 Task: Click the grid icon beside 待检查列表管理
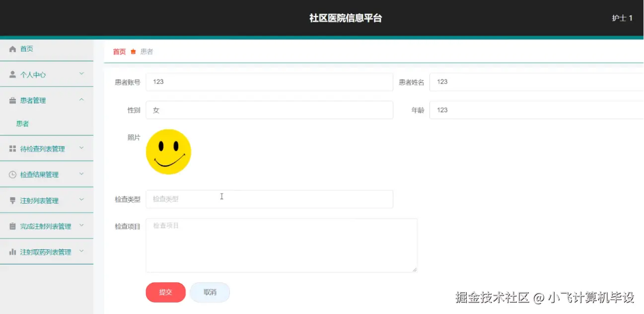(x=13, y=149)
